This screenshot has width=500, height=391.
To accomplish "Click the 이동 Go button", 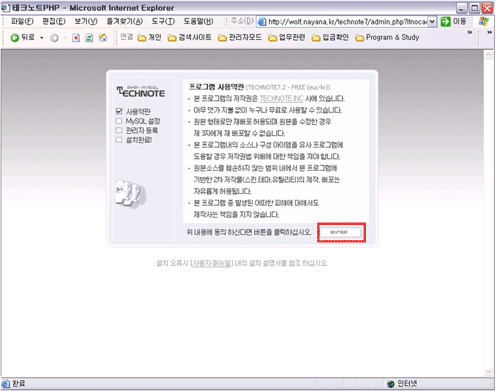I will point(454,22).
